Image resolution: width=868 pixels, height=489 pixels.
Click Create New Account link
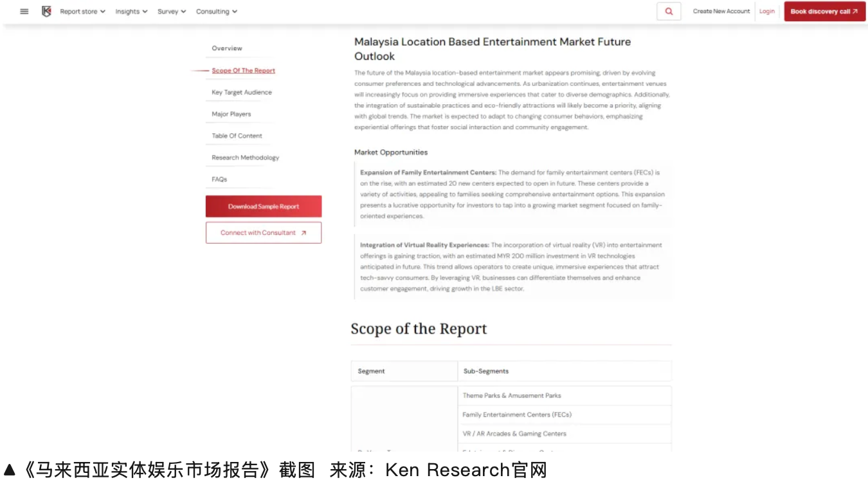(x=721, y=12)
